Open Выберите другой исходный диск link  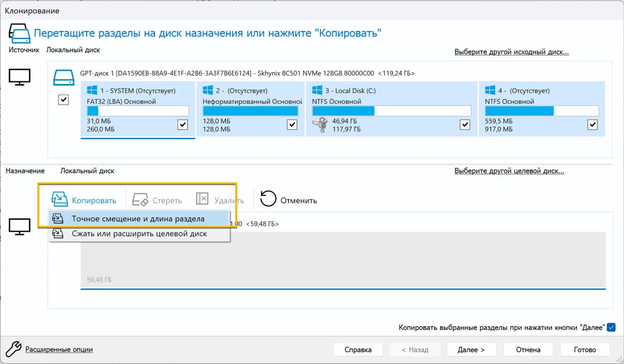click(x=511, y=52)
